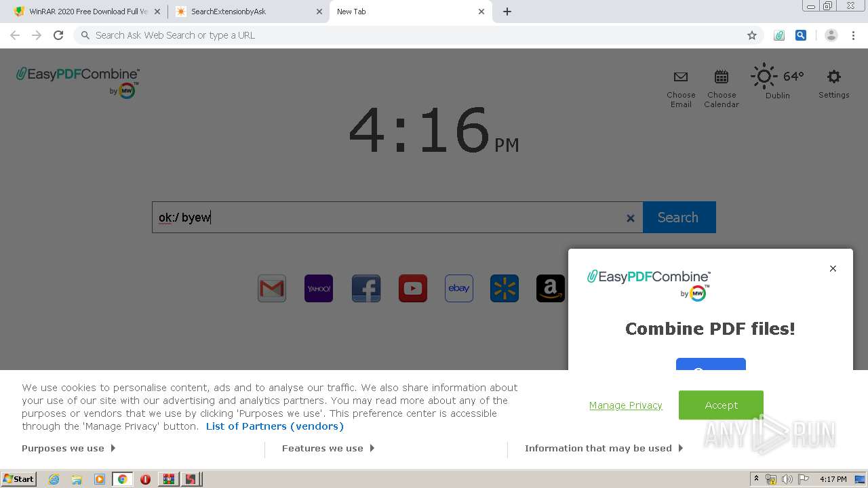The width and height of the screenshot is (868, 488).
Task: Click the blue button in the Combine PDF popup
Action: point(711,364)
